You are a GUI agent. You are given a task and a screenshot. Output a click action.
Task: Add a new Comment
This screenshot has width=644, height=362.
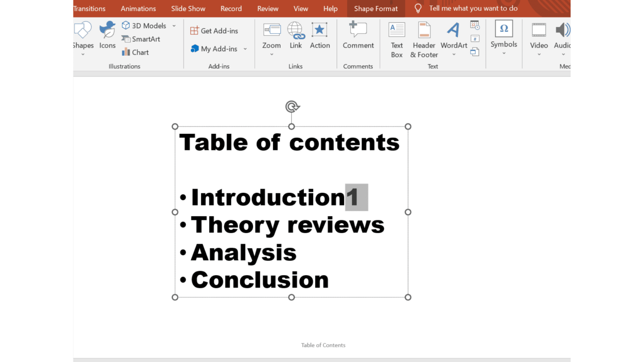358,36
